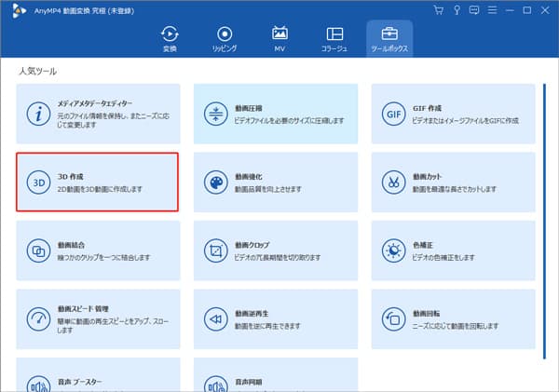This screenshot has width=559, height=392.
Task: Switch to the MV tab
Action: pyautogui.click(x=279, y=38)
